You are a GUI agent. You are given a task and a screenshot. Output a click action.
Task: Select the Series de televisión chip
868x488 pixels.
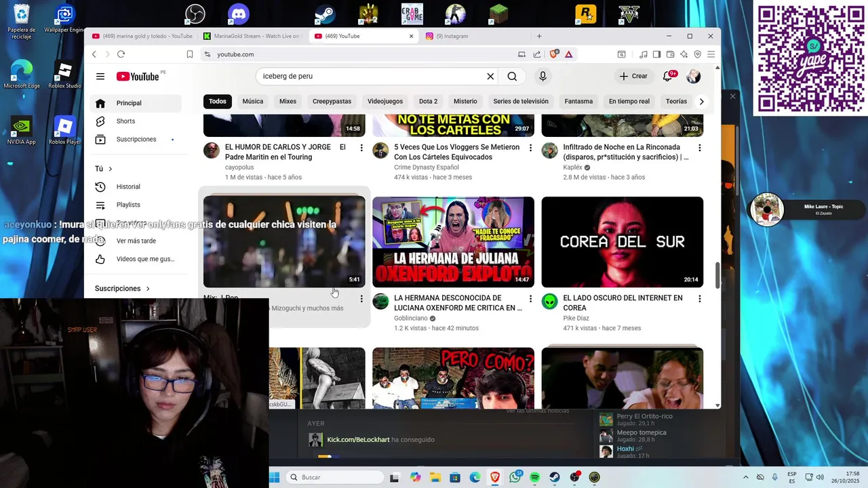(x=521, y=101)
